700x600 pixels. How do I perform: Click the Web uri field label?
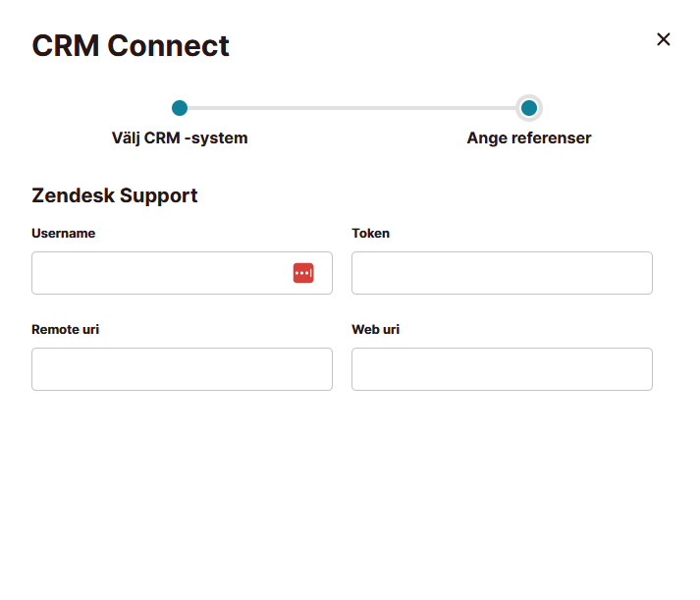coord(375,330)
